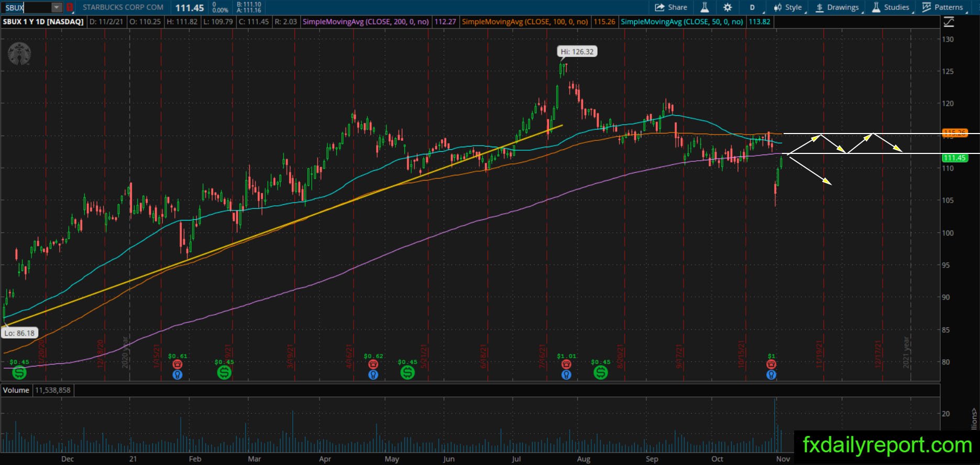Click the 115.26 value in the study header
The image size is (980, 465).
click(x=604, y=22)
